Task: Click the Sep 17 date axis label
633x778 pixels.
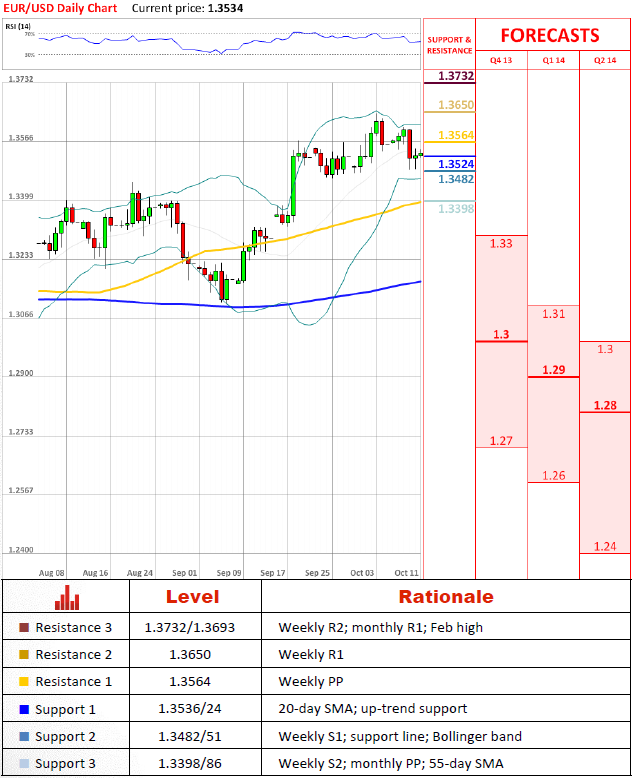Action: coord(273,573)
